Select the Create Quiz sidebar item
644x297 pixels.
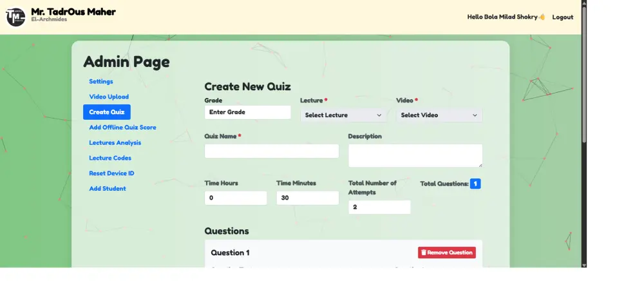(x=107, y=112)
